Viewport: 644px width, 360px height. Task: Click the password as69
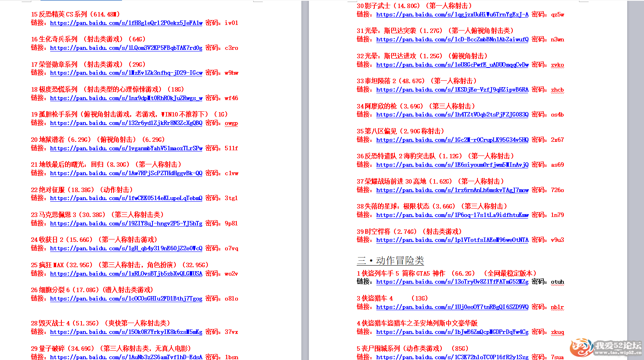pos(557,165)
